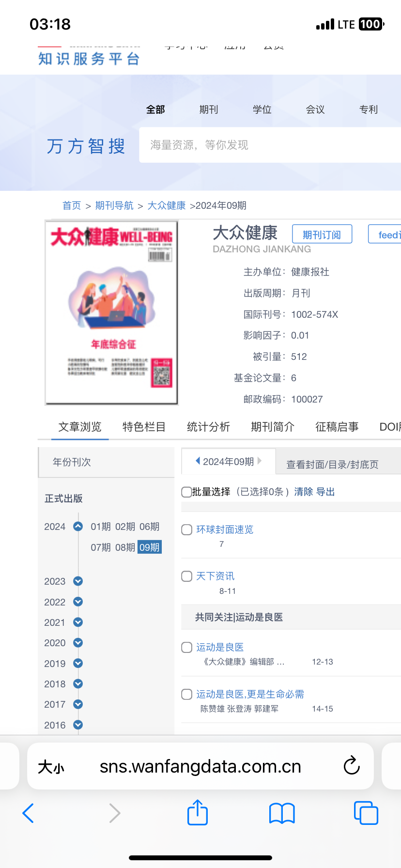Click the 大众健康 breadcrumb link
This screenshot has height=868, width=401.
(x=167, y=205)
